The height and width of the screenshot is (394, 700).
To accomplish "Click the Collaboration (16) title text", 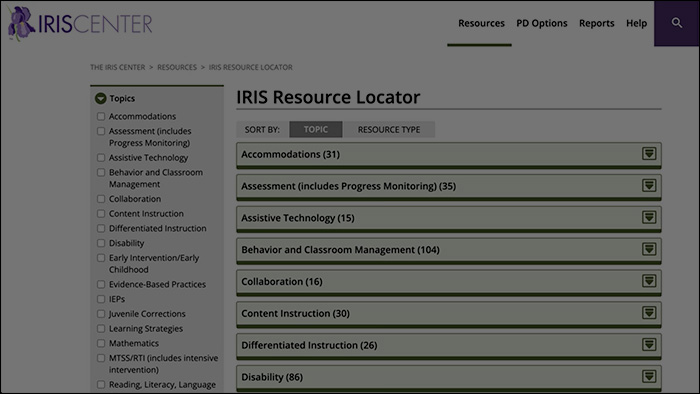I will point(282,282).
